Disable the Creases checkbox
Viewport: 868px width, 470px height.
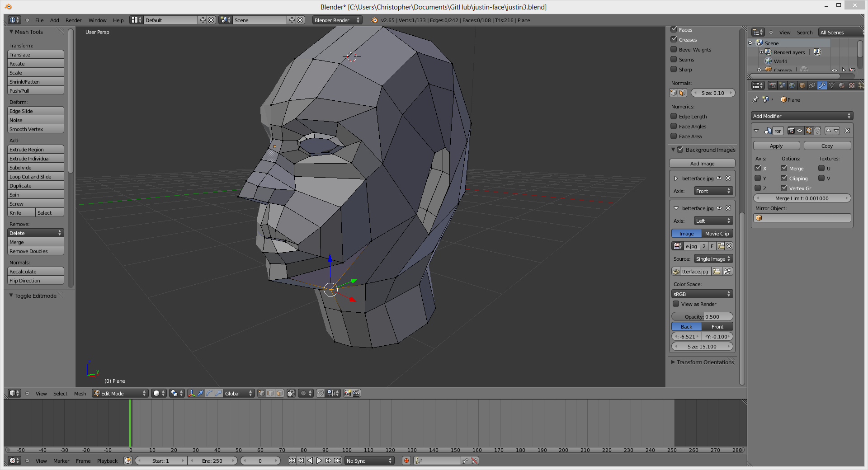[x=674, y=39]
